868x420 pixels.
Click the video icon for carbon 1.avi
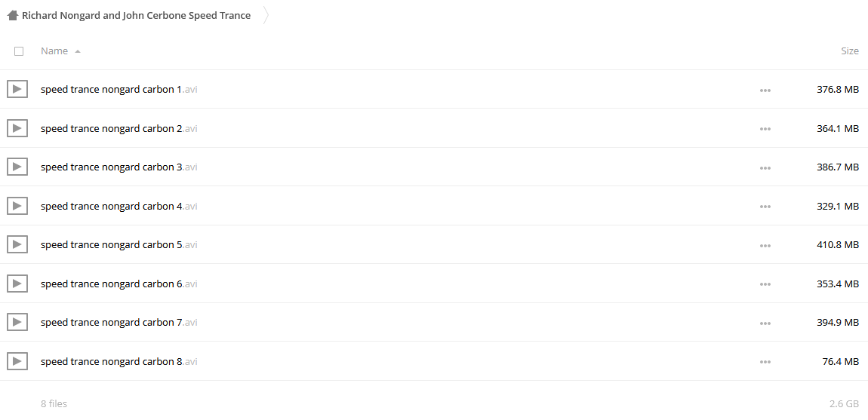coord(17,89)
